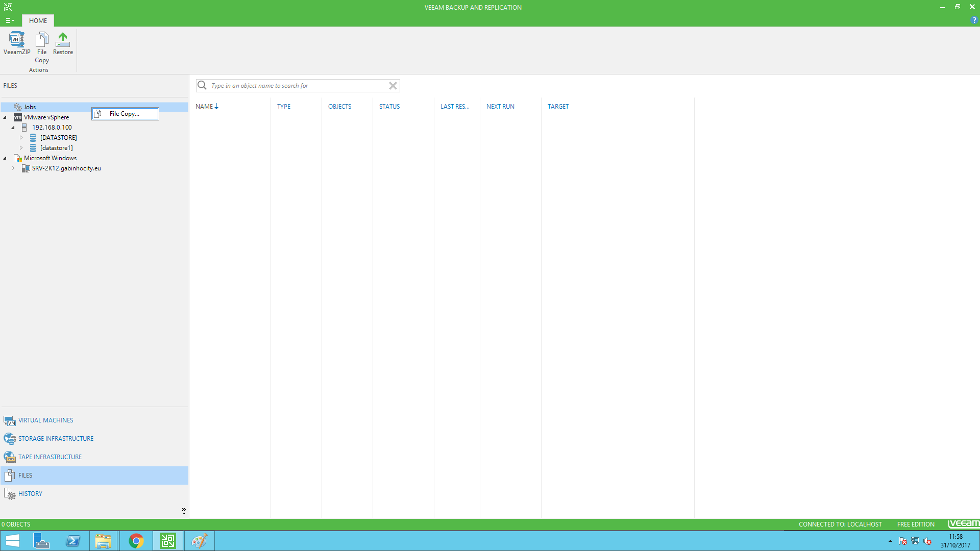This screenshot has height=551, width=980.
Task: Open the TAPE INFRASTRUCTURE view
Action: tap(94, 457)
